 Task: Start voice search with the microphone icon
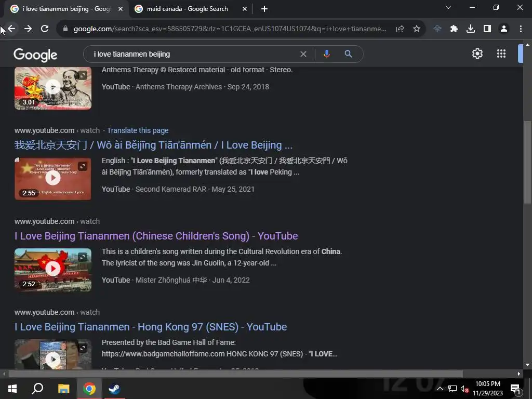point(326,54)
